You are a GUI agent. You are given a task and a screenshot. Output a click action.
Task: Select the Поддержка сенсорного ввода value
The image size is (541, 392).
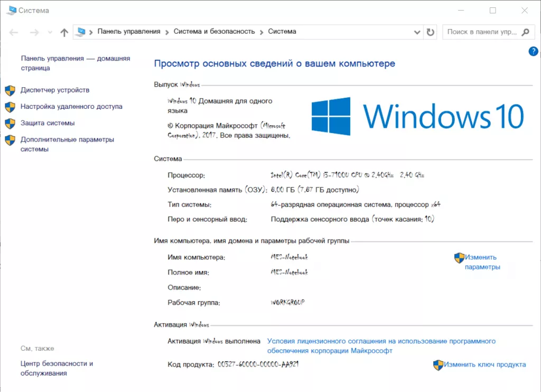[x=352, y=219]
